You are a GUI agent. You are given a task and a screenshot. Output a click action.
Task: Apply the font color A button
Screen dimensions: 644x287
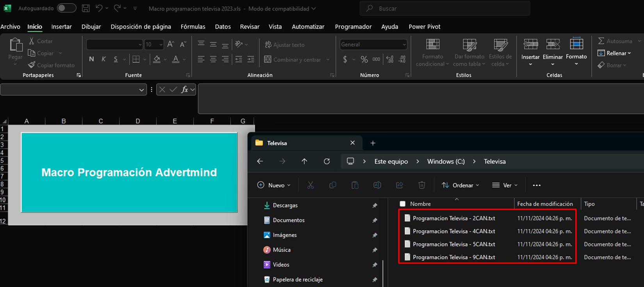176,59
